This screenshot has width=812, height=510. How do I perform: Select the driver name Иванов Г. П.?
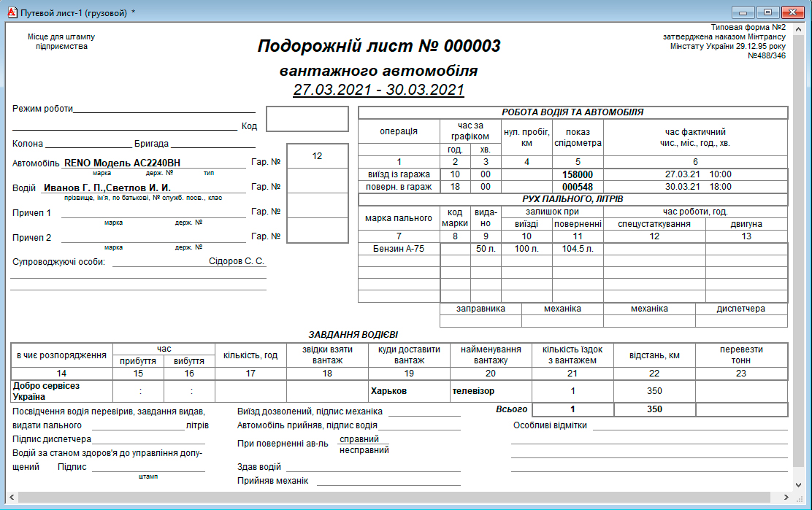click(x=73, y=188)
